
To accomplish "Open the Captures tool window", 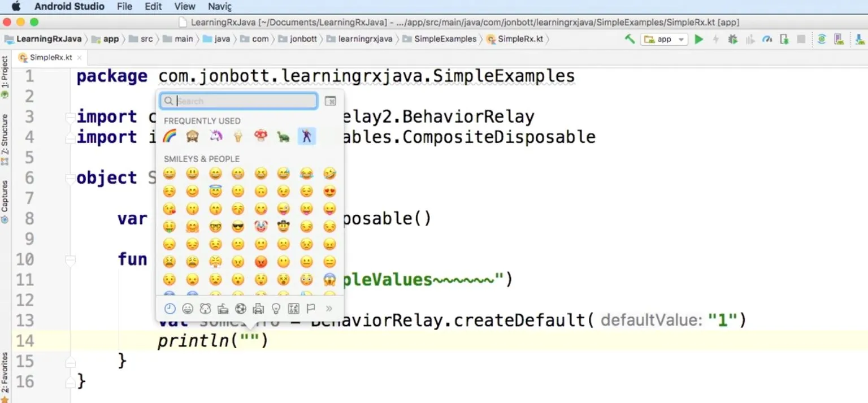I will pyautogui.click(x=5, y=202).
